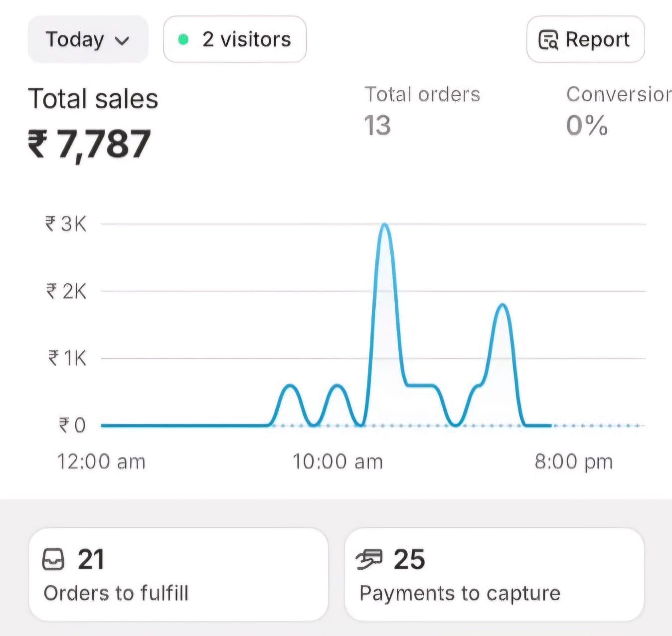Click the Report magnifier icon

pos(548,40)
